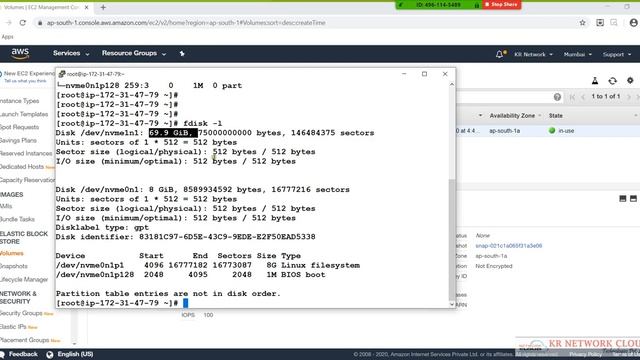Click the '1 to 1 of 1' pagination text
Image resolution: width=640 pixels, height=360 pixels.
coord(606,97)
